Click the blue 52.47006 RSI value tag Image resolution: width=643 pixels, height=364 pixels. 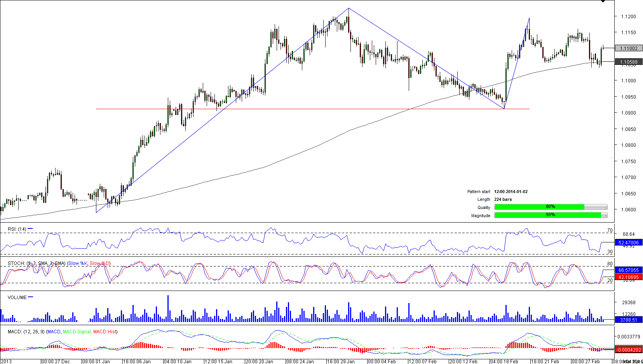629,242
